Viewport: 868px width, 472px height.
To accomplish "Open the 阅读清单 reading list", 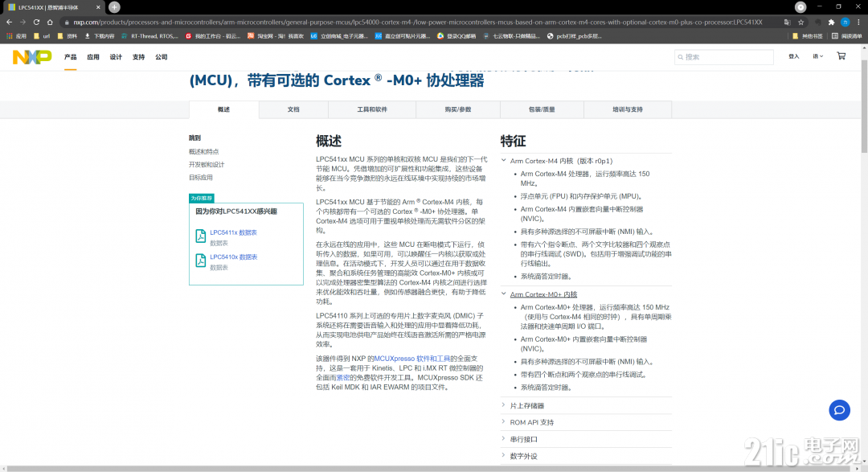I will pos(846,36).
